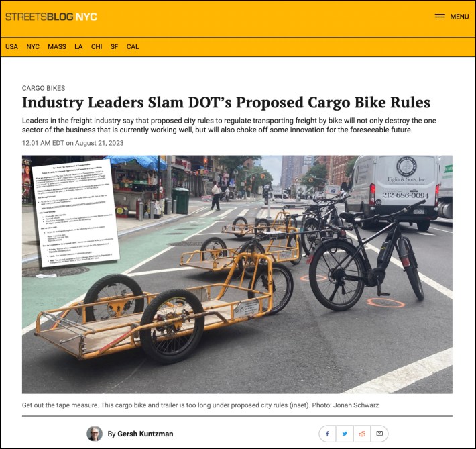
Task: Share article via email envelope icon
Action: point(379,434)
